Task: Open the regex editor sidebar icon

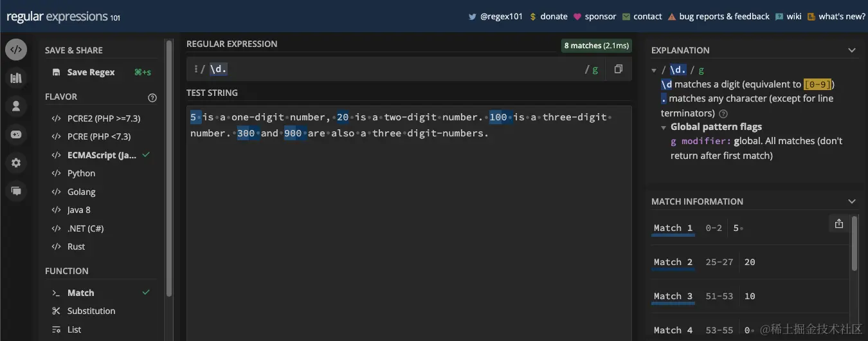Action: pyautogui.click(x=16, y=50)
